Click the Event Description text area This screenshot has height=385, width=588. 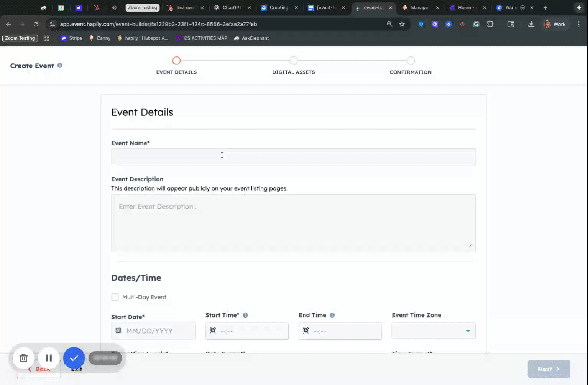[293, 222]
